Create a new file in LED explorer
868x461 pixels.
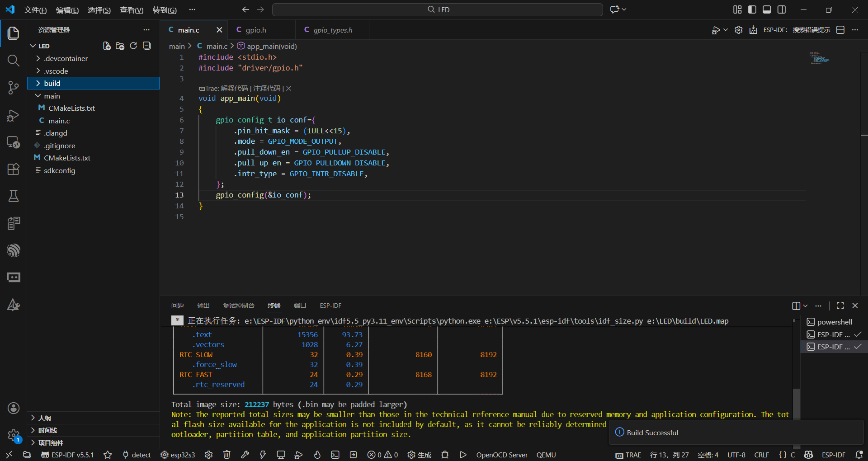coord(107,46)
